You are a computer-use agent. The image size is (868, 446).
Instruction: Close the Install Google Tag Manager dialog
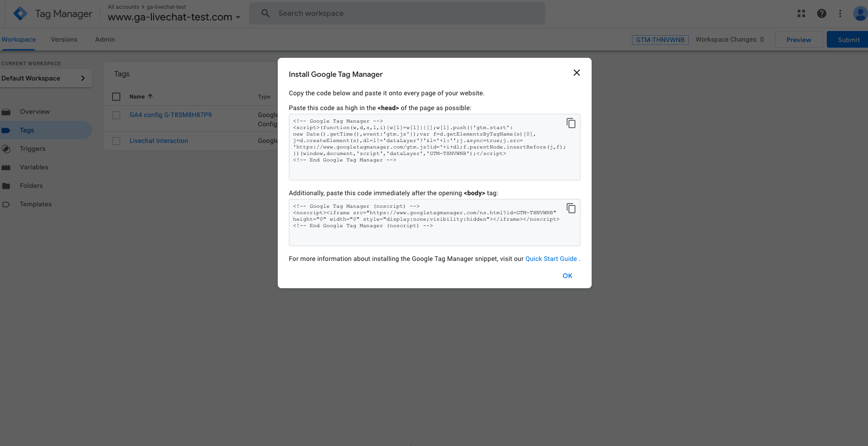pos(576,73)
